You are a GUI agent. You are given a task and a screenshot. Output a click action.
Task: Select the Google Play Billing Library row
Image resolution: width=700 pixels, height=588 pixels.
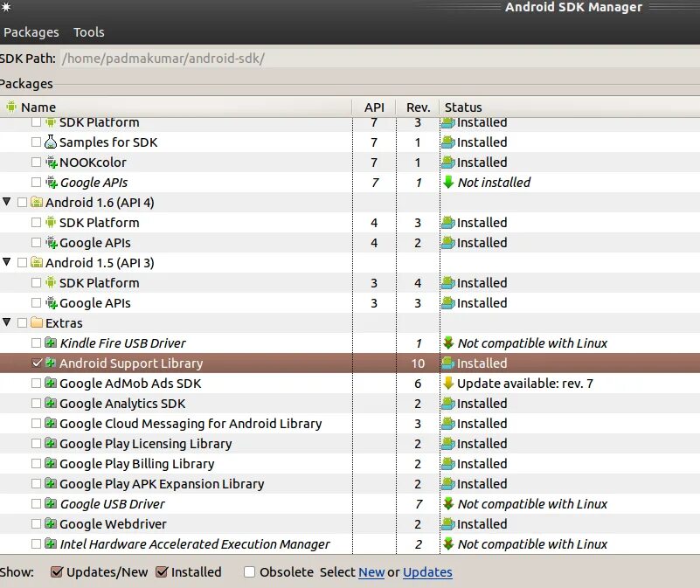coord(350,463)
